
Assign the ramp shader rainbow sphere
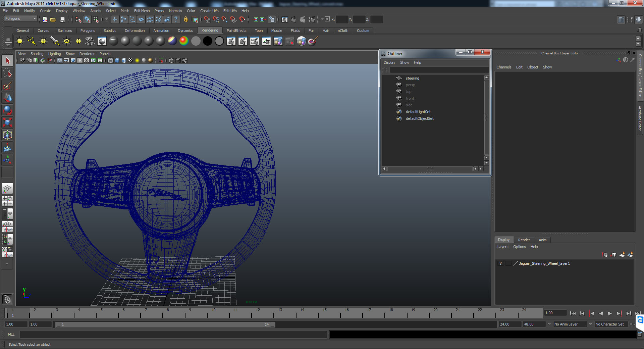point(184,41)
